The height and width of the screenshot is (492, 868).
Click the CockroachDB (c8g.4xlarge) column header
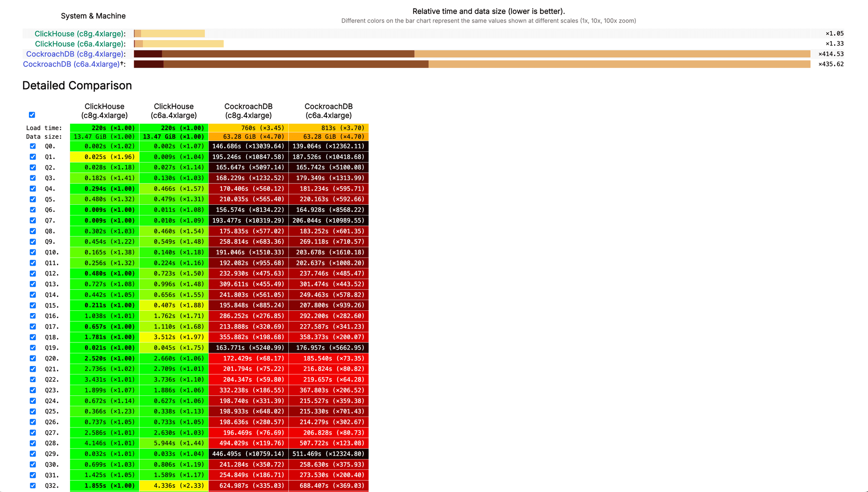point(248,111)
